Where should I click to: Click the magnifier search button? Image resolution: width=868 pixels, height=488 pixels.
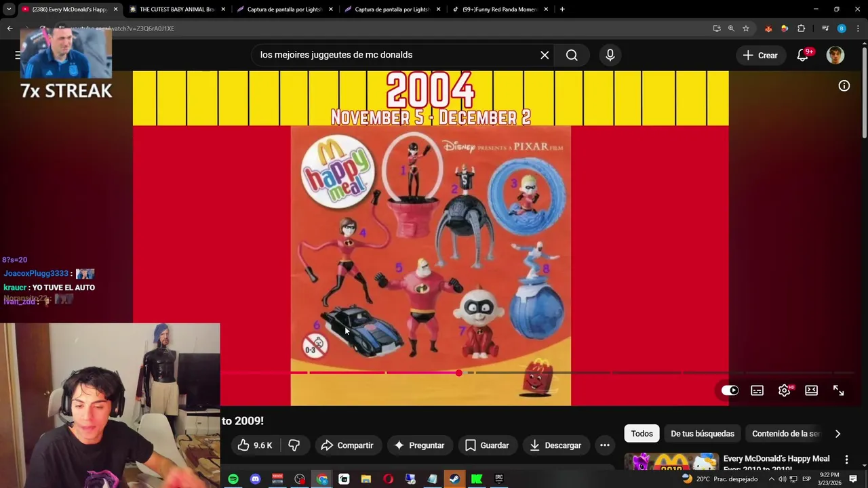tap(572, 55)
